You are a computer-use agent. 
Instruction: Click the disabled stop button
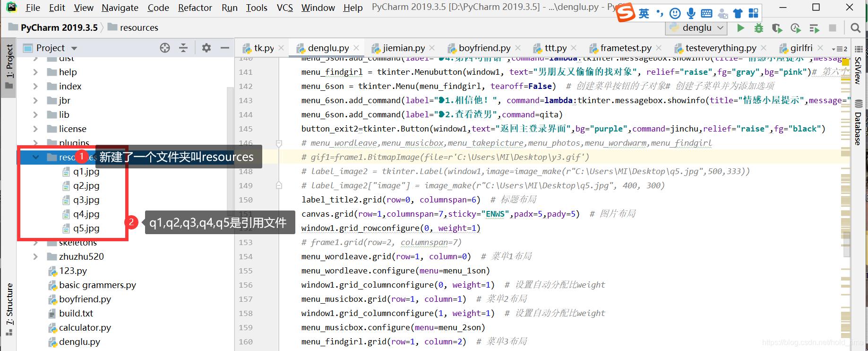click(x=833, y=28)
